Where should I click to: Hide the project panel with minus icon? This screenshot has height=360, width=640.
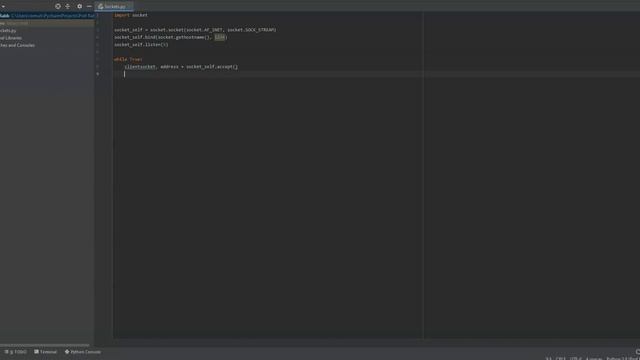click(x=89, y=6)
